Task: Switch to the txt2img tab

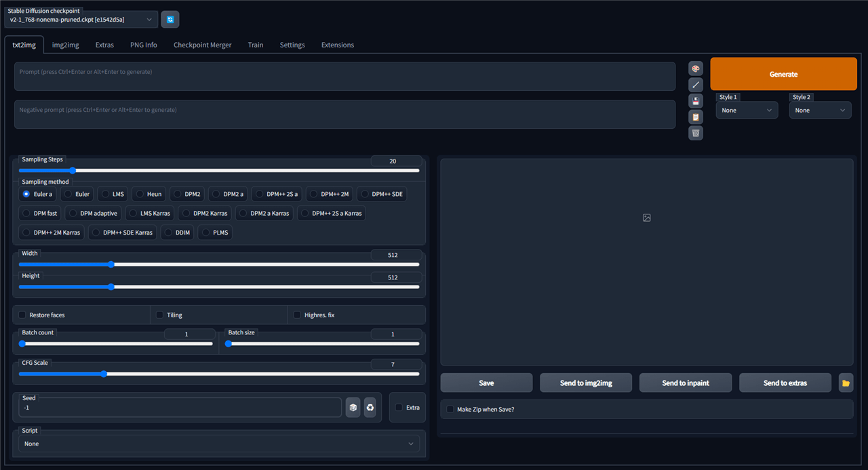Action: (24, 45)
